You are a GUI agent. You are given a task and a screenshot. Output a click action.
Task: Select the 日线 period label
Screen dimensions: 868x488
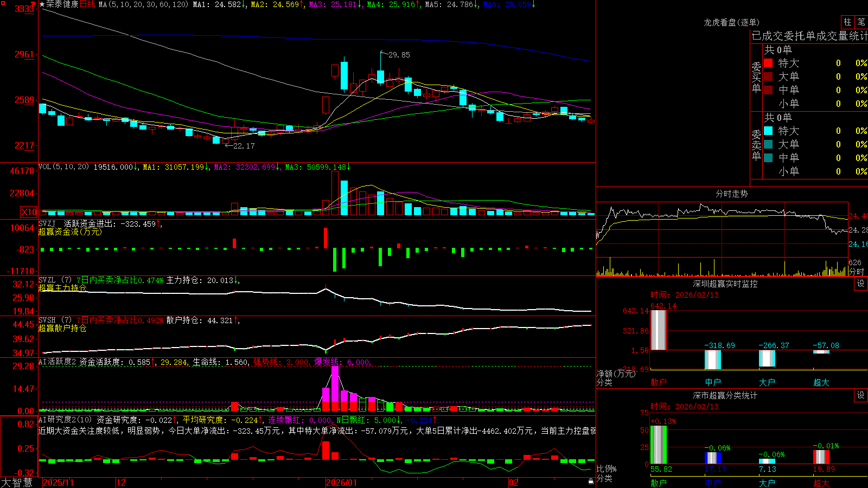coord(87,4)
